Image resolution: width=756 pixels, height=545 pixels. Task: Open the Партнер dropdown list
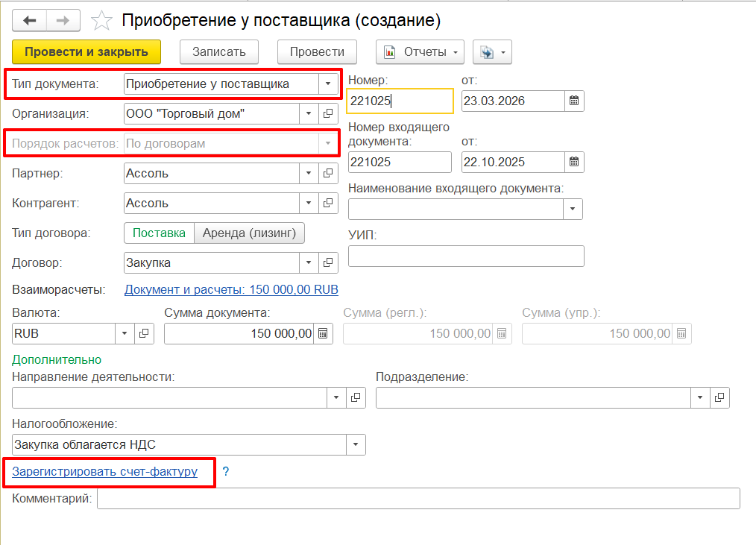(x=309, y=173)
